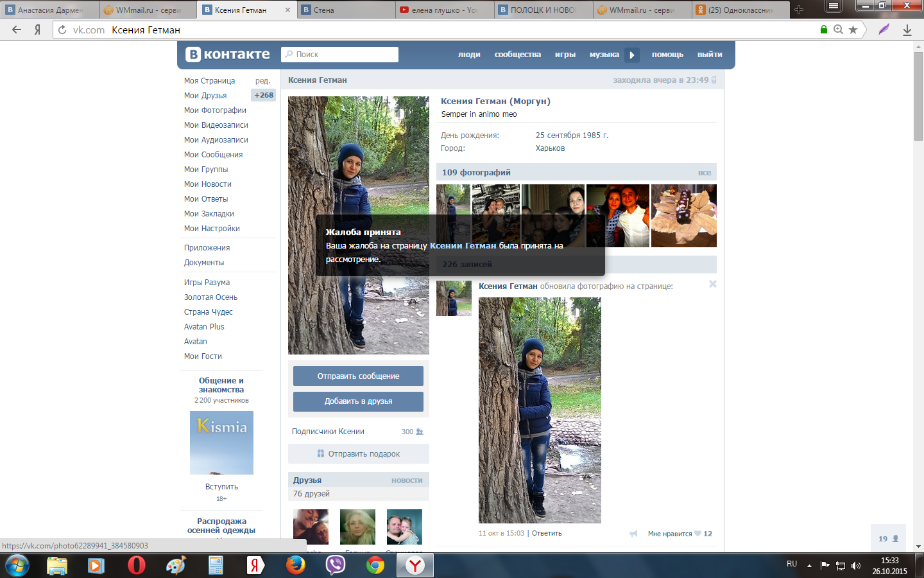Click the volume speaker tray icon
This screenshot has height=578, width=924.
(x=855, y=566)
